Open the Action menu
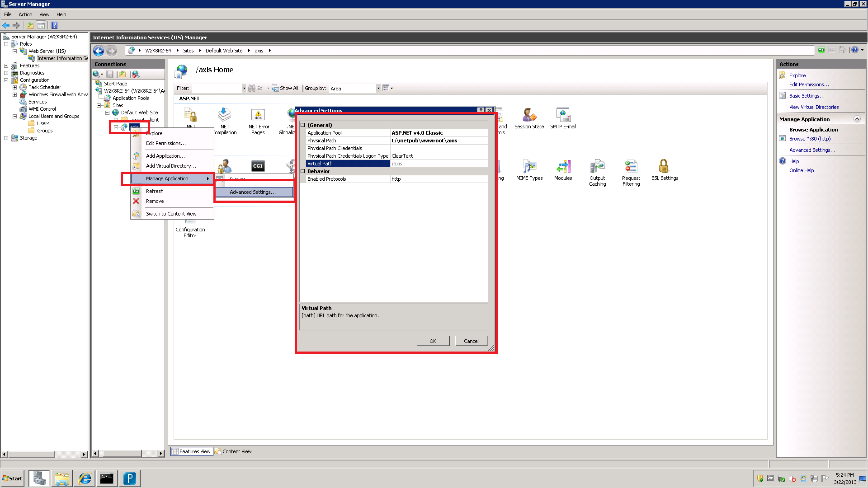868x488 pixels. (x=25, y=14)
